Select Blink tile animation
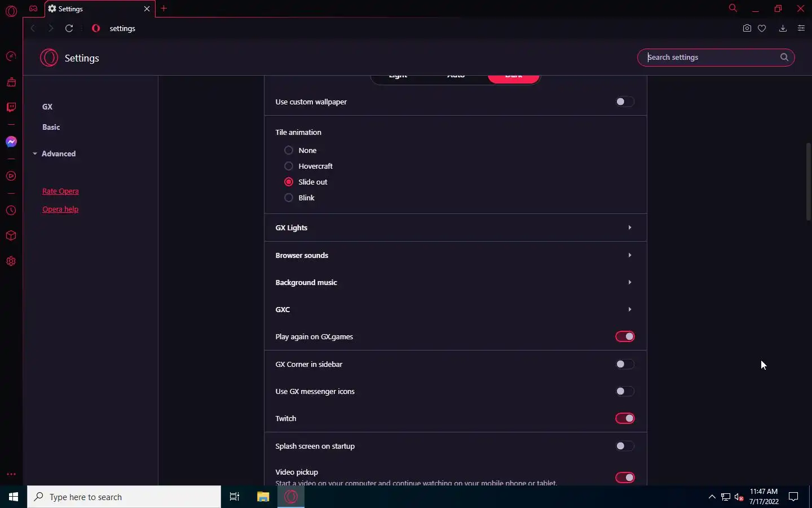The height and width of the screenshot is (508, 812). click(x=289, y=198)
